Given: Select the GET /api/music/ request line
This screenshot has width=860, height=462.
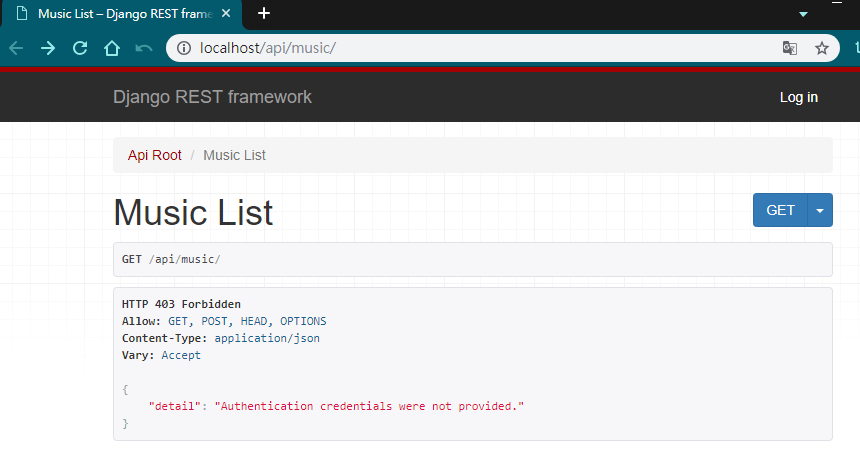Looking at the screenshot, I should pyautogui.click(x=171, y=259).
